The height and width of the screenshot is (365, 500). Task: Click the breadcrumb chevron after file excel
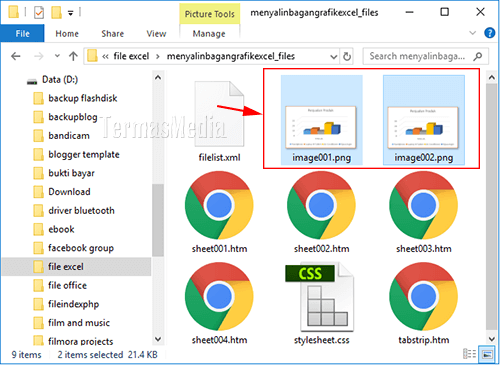(158, 57)
